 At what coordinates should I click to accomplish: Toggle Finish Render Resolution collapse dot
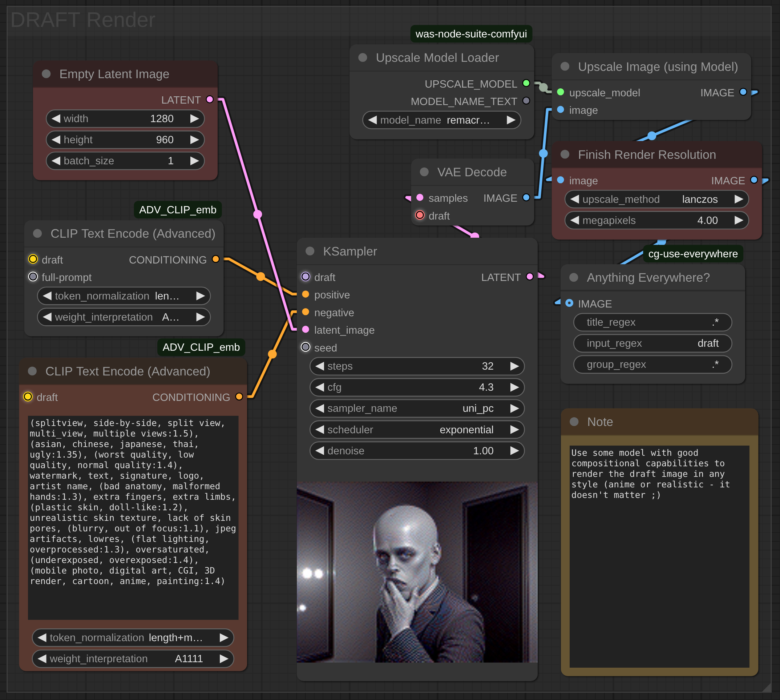(565, 154)
